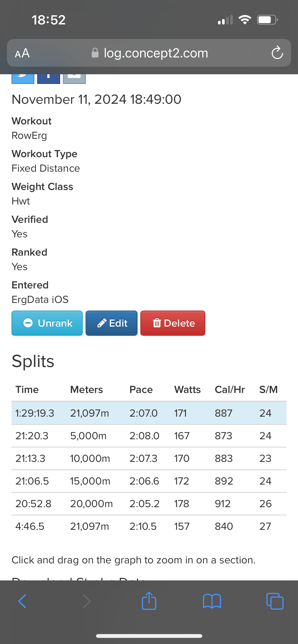
Task: Select the 21,097m total summary row
Action: (x=149, y=413)
